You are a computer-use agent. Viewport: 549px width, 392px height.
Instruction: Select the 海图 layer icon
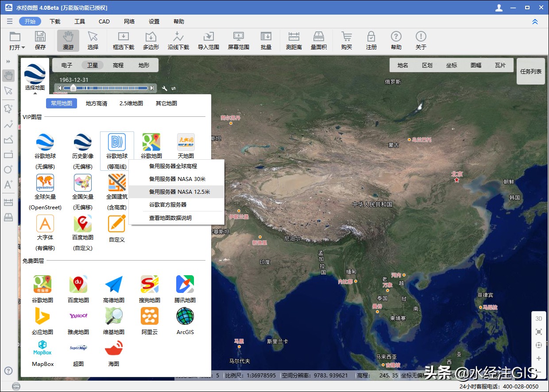tap(114, 348)
